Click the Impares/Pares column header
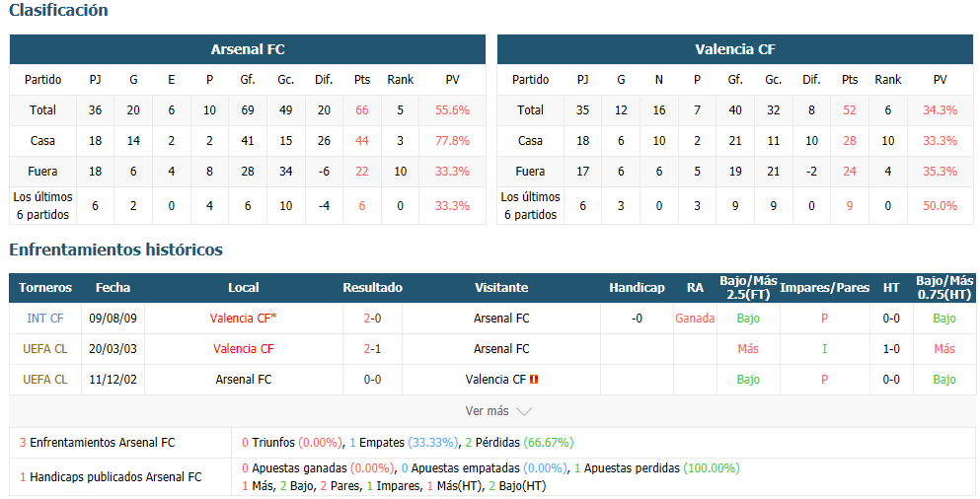This screenshot has width=980, height=499. tap(825, 288)
